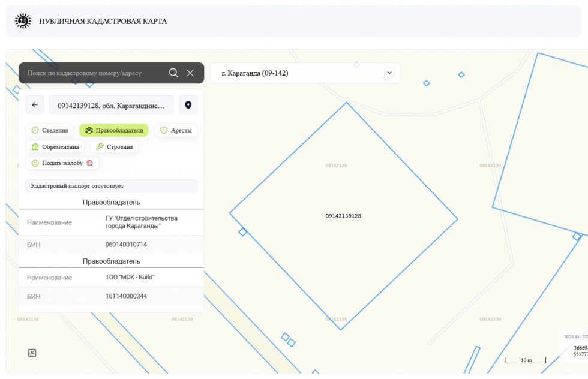Click parcel label 09142139128 on map

pyautogui.click(x=343, y=216)
